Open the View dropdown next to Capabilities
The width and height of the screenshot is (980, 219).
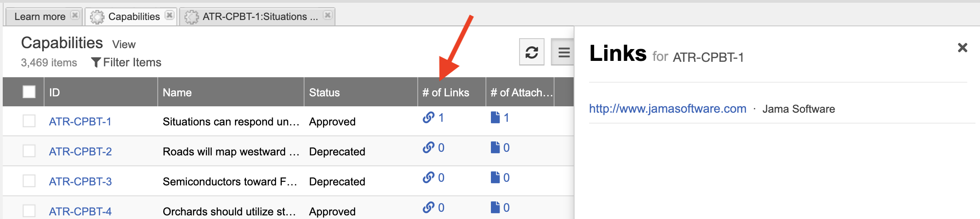click(124, 45)
